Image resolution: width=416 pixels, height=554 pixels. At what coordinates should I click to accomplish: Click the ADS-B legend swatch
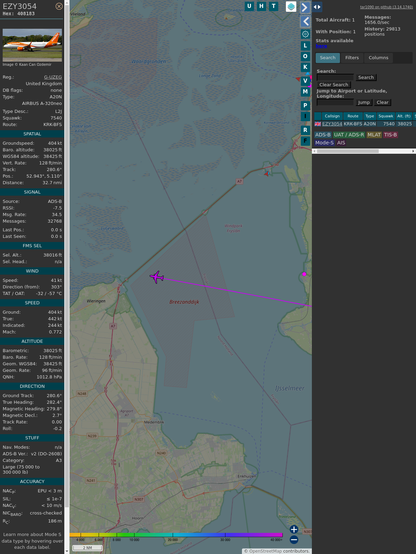pyautogui.click(x=323, y=135)
